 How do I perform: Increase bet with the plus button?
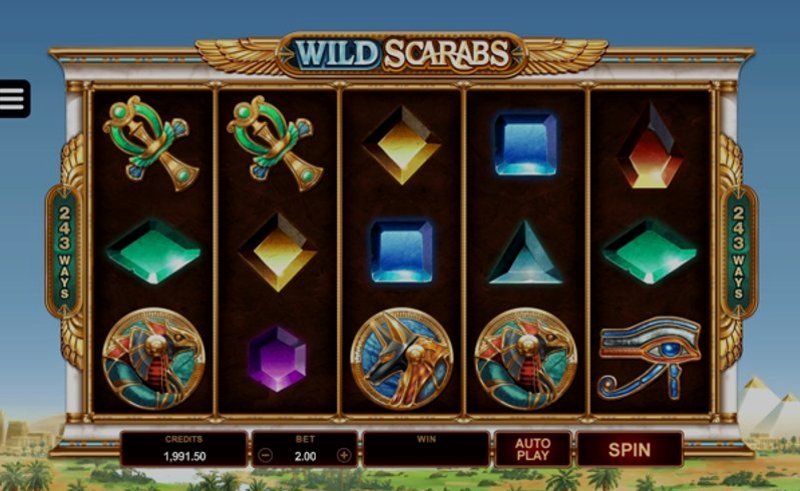[x=344, y=455]
